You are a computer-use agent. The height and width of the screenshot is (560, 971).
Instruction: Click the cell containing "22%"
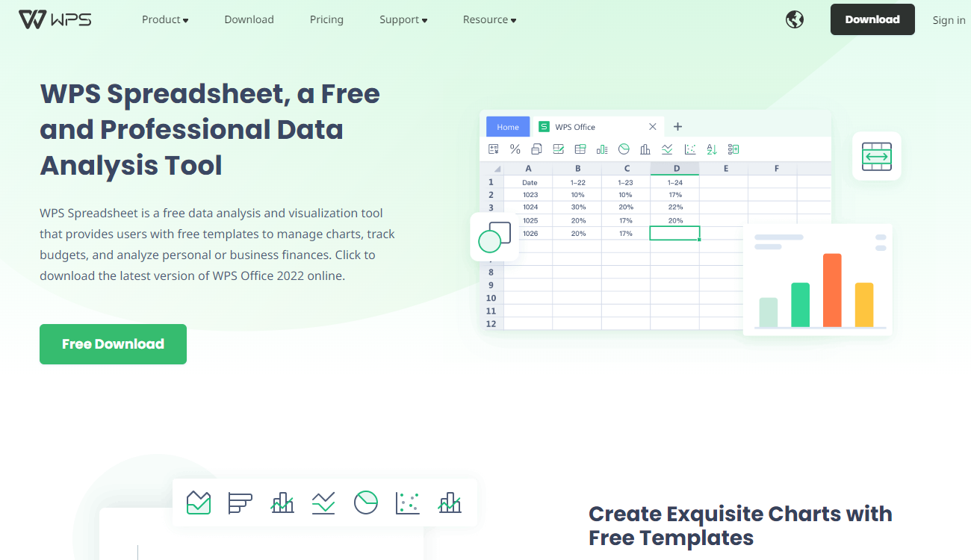pyautogui.click(x=675, y=208)
